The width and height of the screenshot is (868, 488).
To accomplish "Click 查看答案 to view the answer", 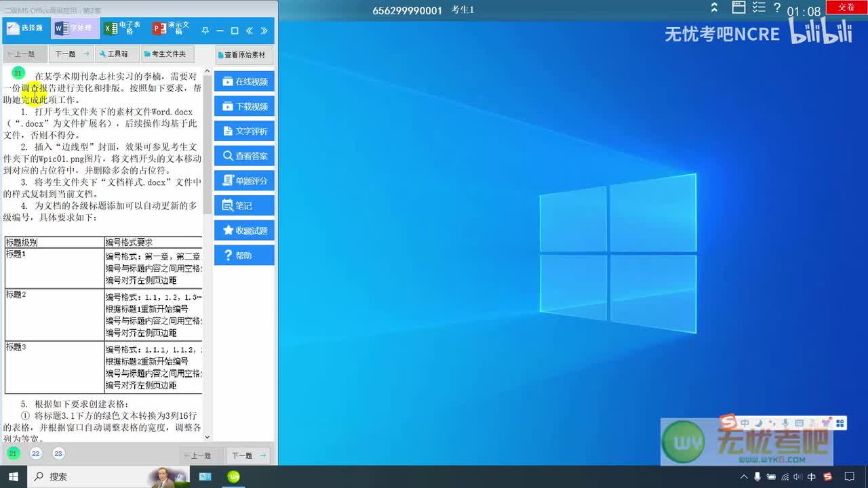I will click(244, 156).
